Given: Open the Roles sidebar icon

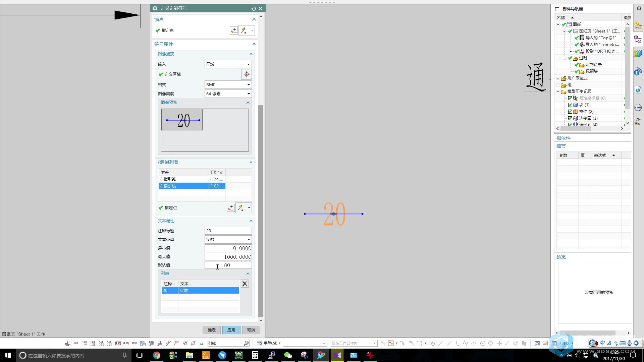Looking at the screenshot, I should click(x=638, y=121).
